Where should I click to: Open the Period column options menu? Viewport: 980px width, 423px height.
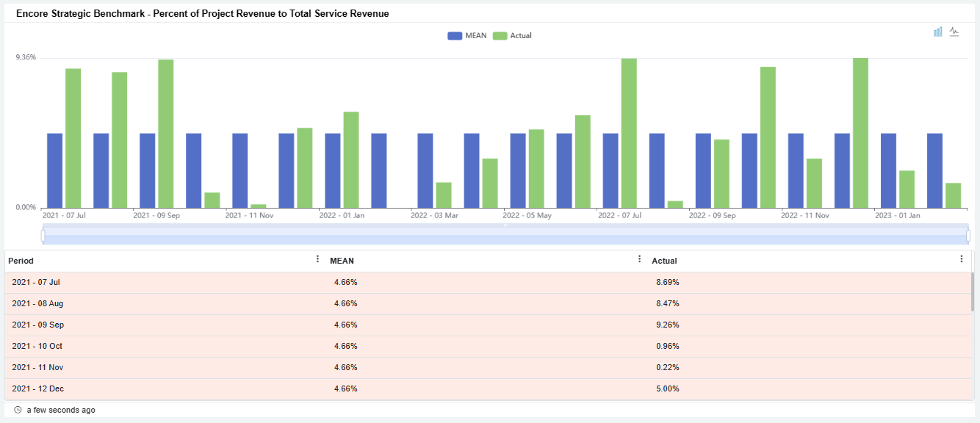(x=317, y=259)
